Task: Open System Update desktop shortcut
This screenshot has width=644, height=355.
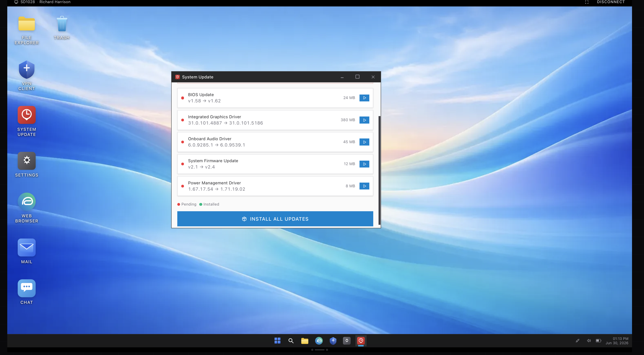Action: coord(27,122)
